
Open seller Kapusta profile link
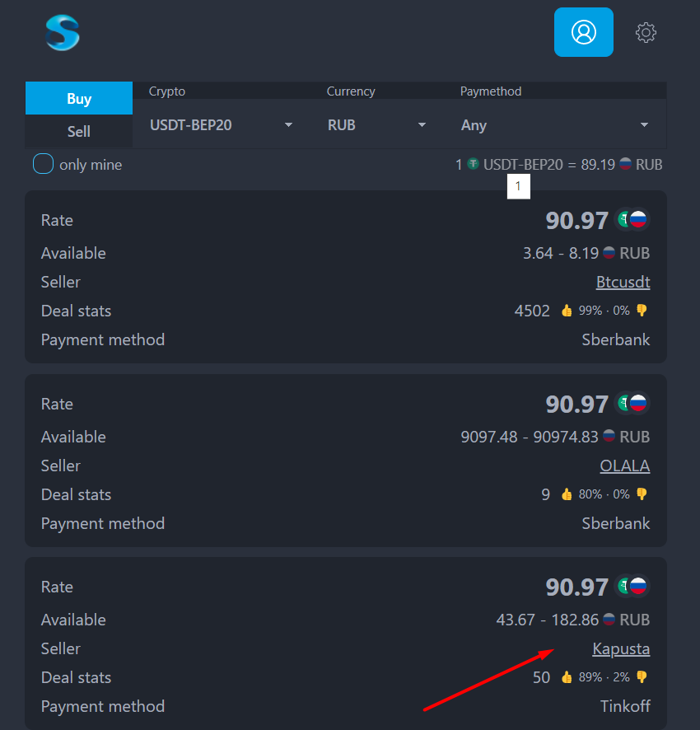621,648
